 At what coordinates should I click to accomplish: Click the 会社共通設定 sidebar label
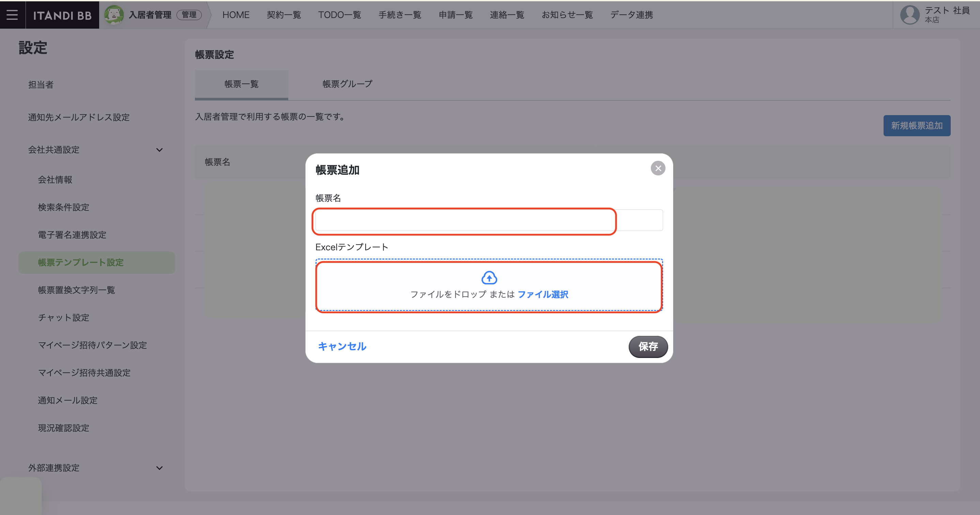pyautogui.click(x=54, y=150)
